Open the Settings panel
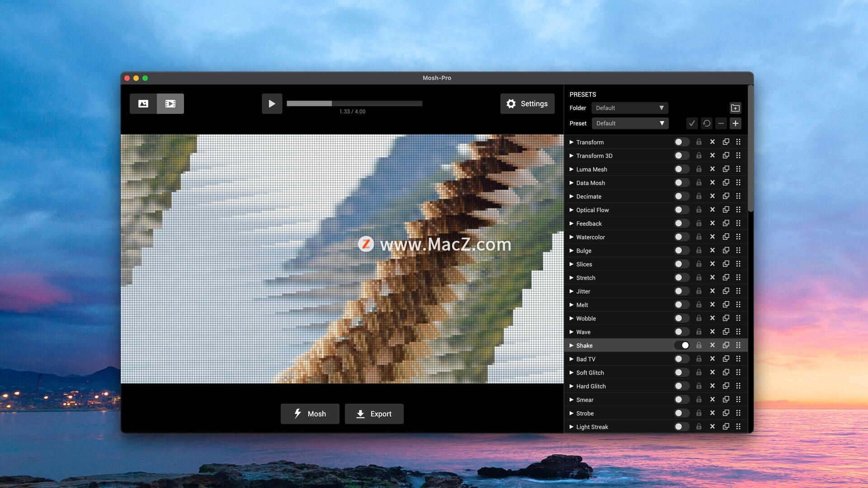The image size is (868, 488). 527,103
